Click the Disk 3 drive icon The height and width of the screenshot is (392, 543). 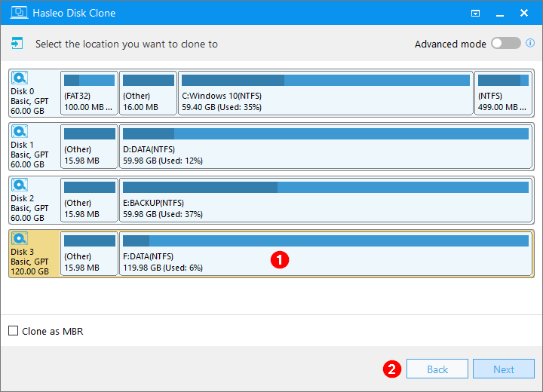point(20,238)
